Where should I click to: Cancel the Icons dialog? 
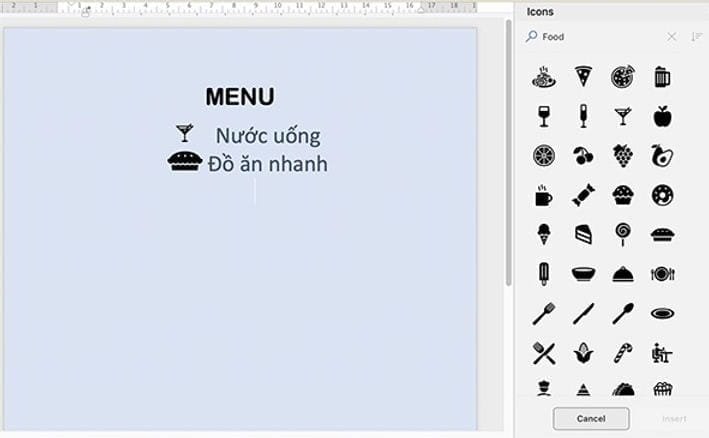(x=591, y=419)
